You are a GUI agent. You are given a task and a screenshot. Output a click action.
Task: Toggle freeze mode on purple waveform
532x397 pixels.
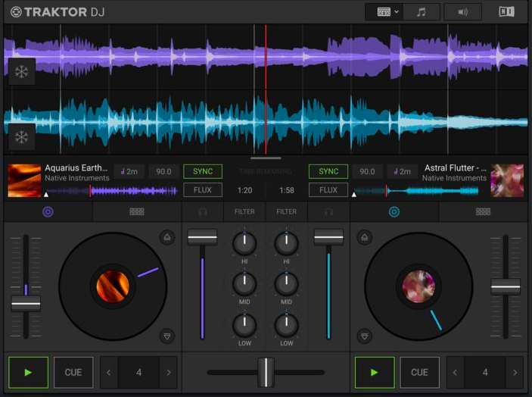pos(22,71)
